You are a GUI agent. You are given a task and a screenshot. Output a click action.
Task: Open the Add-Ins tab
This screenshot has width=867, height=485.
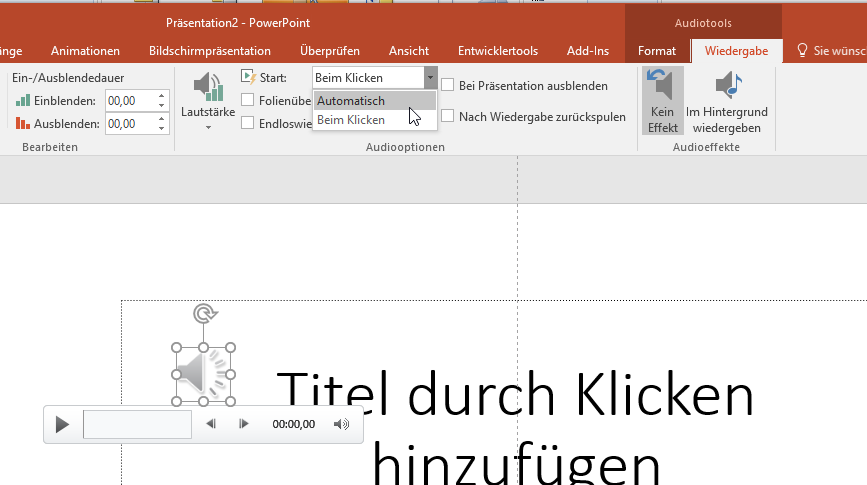click(x=588, y=51)
